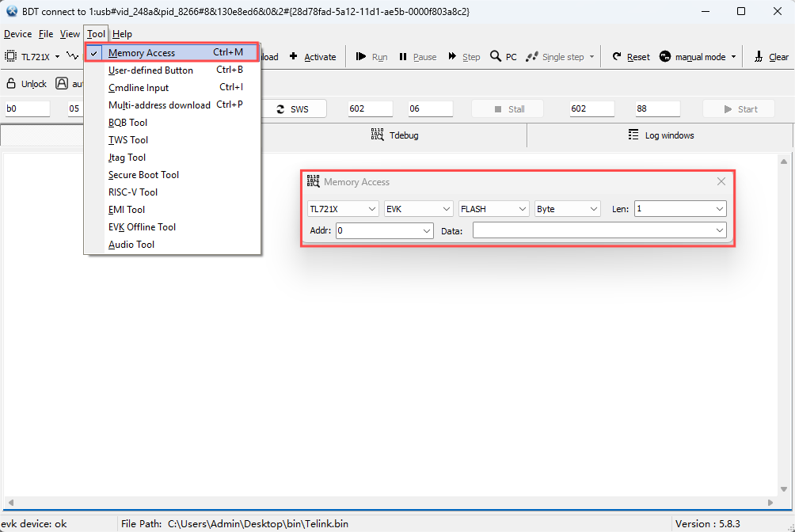Click vertical scrollbar up arrow
The height and width of the screenshot is (532, 795).
pyautogui.click(x=784, y=161)
